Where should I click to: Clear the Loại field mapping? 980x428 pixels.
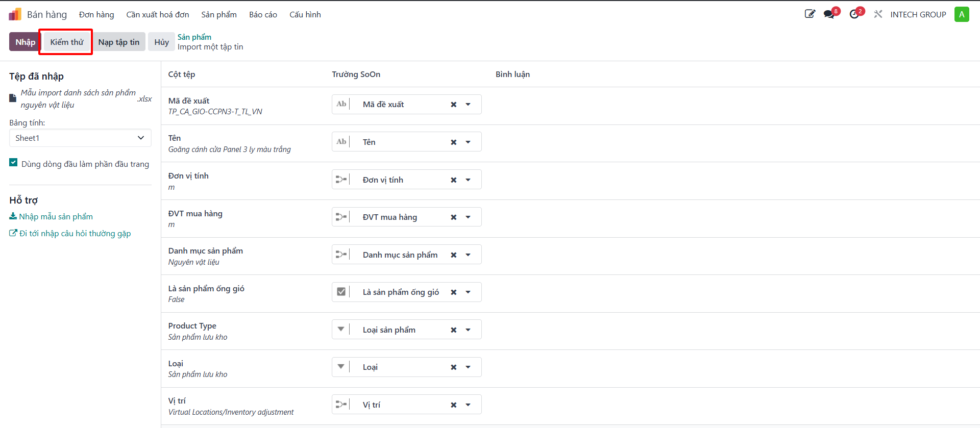453,367
